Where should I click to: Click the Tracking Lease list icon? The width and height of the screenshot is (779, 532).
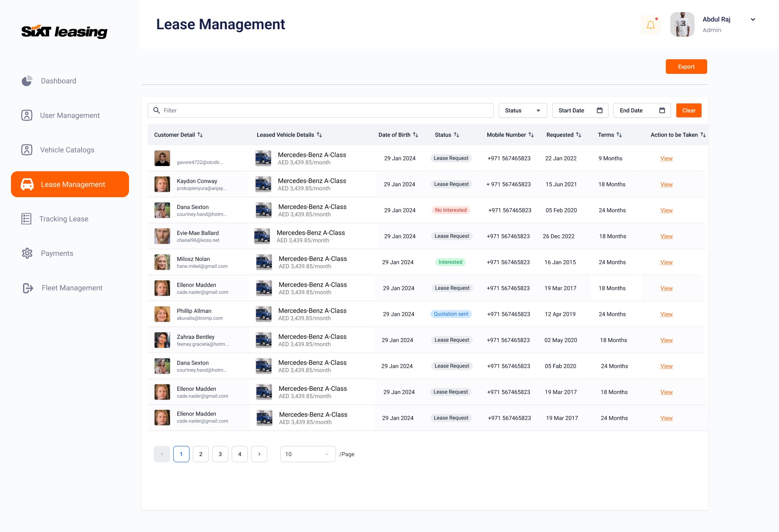(26, 219)
